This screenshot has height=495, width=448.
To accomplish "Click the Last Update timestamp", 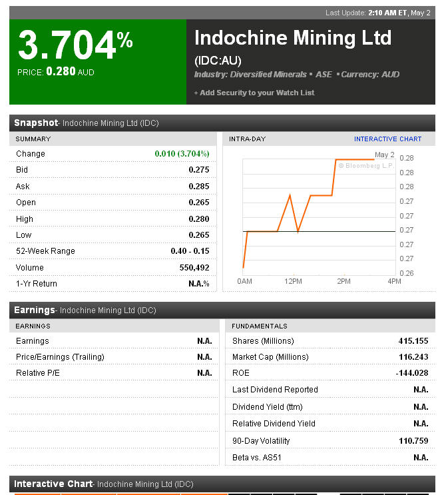I will coord(378,13).
